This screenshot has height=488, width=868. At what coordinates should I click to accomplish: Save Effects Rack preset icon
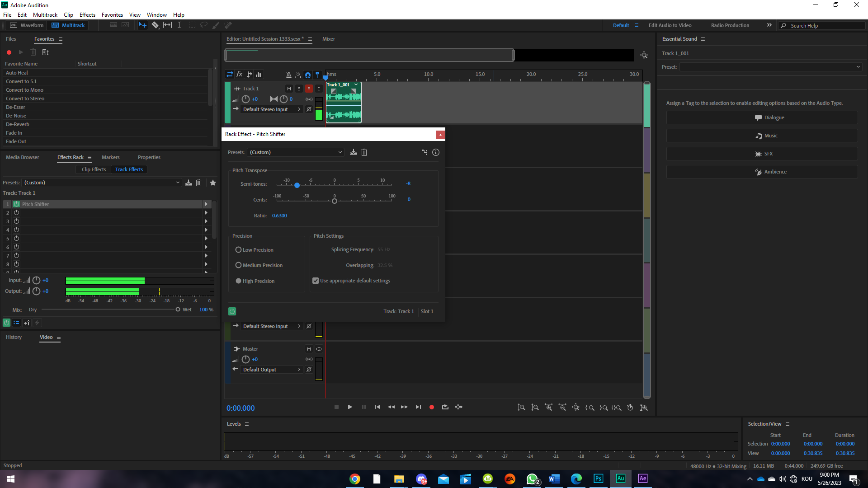pos(189,183)
